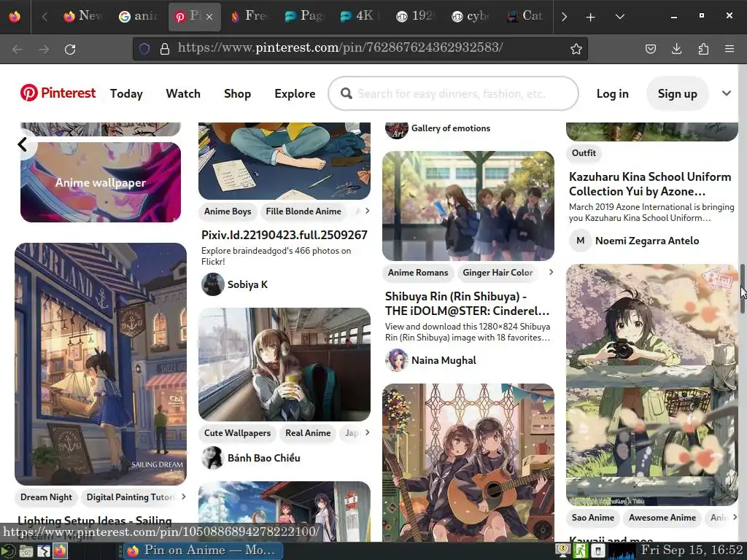Viewport: 747px width, 560px height.
Task: Open Sobiya K profile avatar
Action: click(x=212, y=284)
